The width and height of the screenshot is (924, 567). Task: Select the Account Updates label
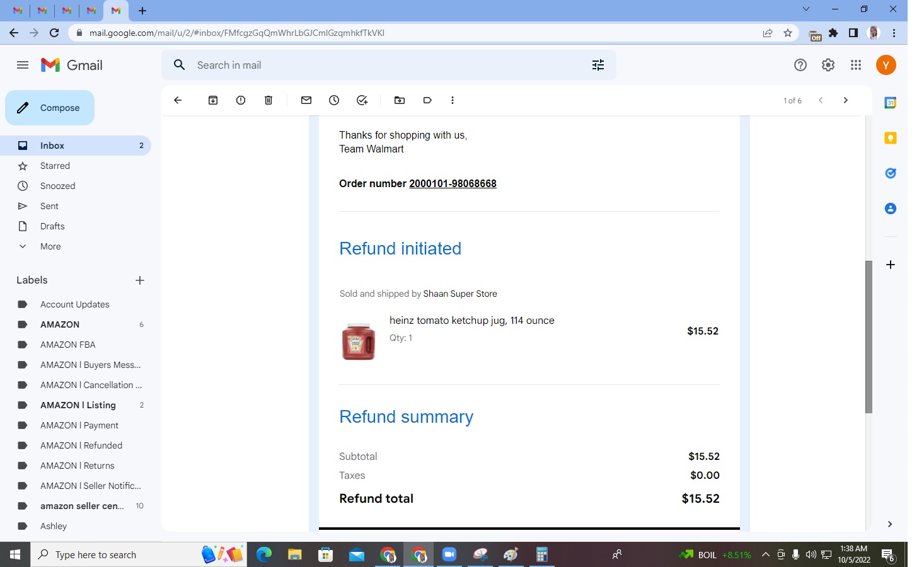pos(76,304)
